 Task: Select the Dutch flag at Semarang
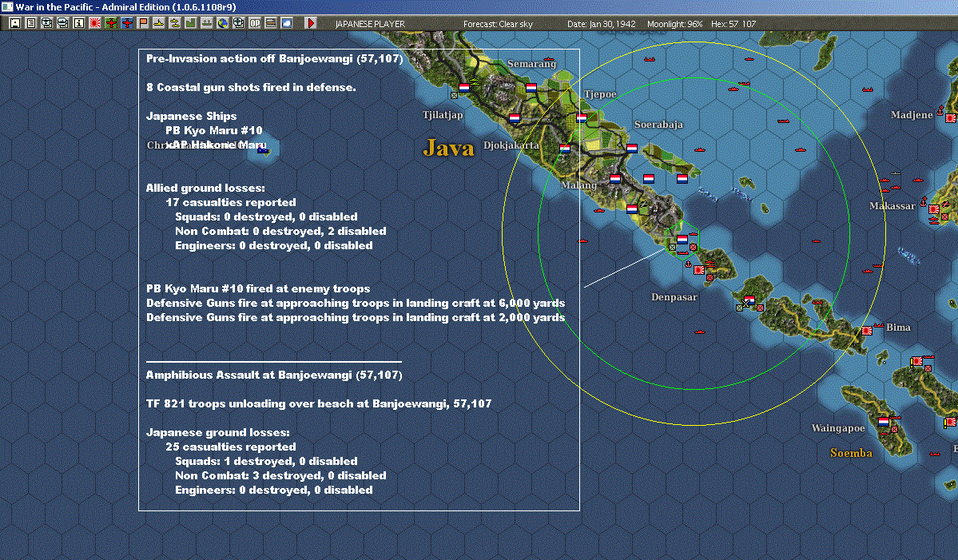click(531, 88)
